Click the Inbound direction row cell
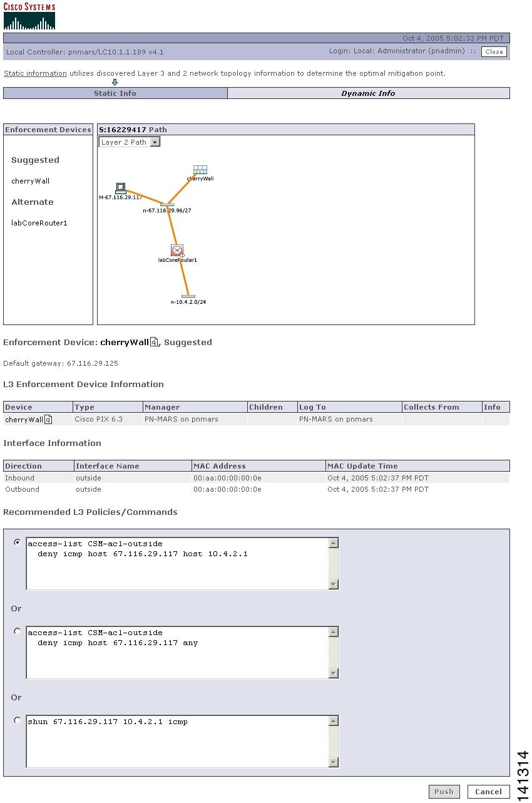This screenshot has height=803, width=532. click(38, 478)
